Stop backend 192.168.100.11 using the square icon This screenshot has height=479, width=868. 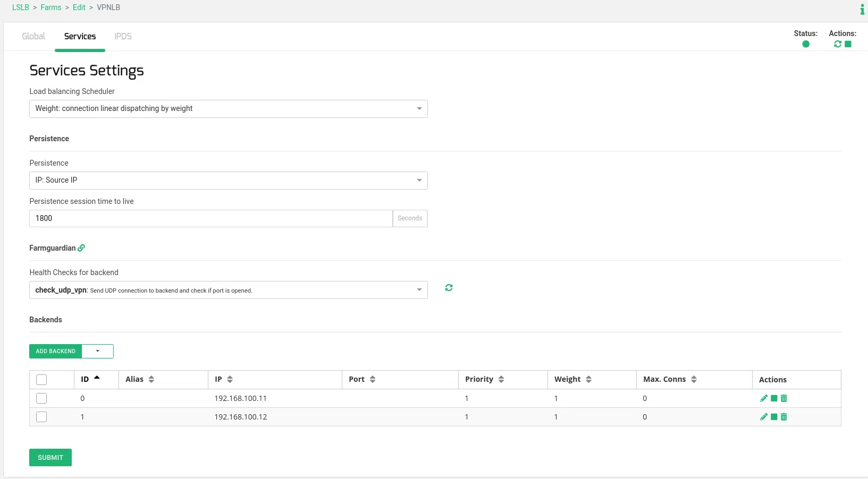[774, 398]
